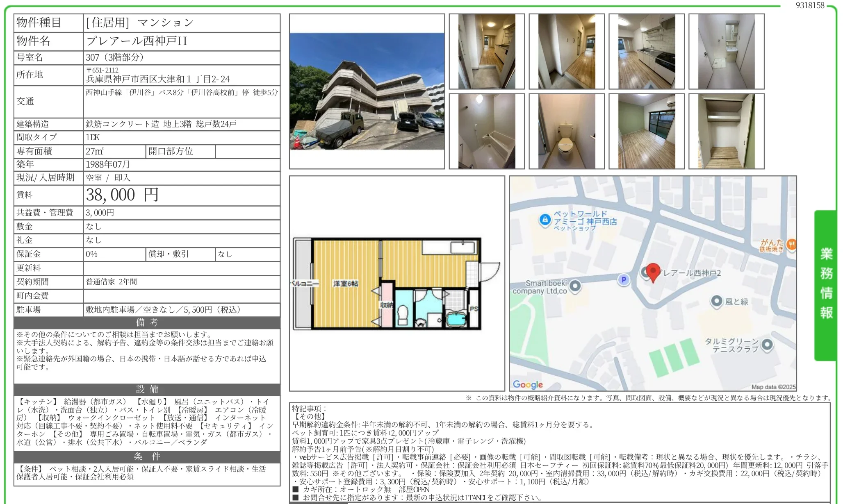This screenshot has height=504, width=843.
Task: Click the blue parking P marker
Action: [x=624, y=280]
